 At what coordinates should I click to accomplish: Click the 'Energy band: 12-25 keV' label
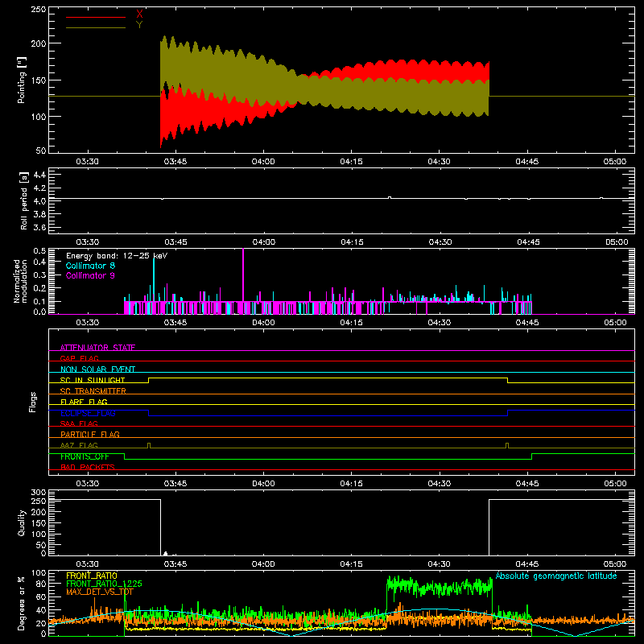117,256
